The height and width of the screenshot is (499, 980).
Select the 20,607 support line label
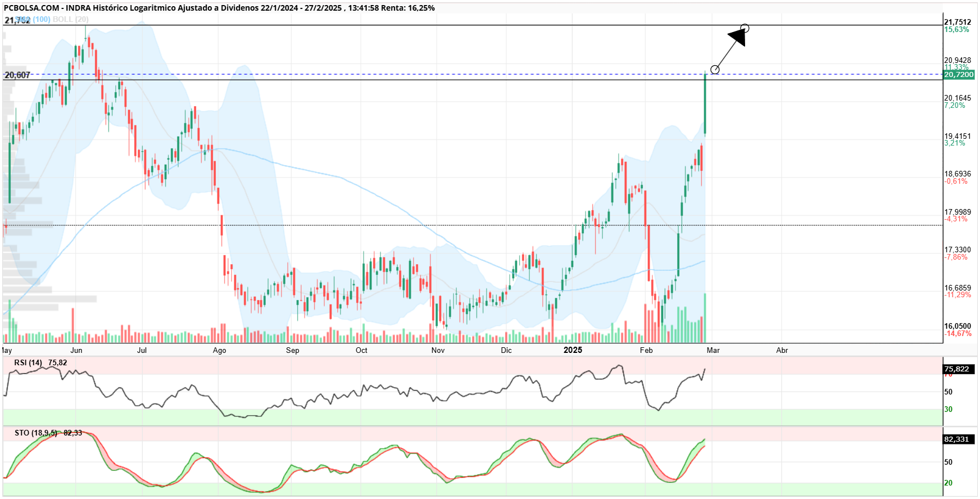coord(17,75)
